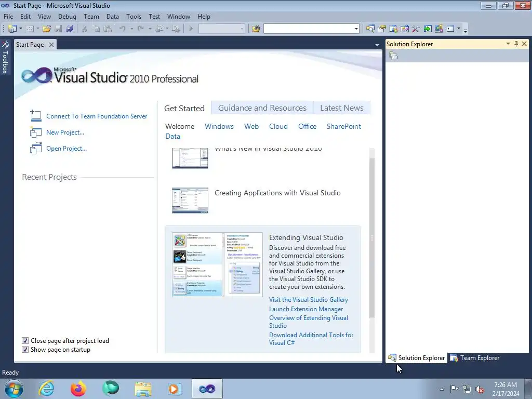This screenshot has width=532, height=399.
Task: Pin the Solution Explorer with auto-hide pushpin
Action: [516, 44]
